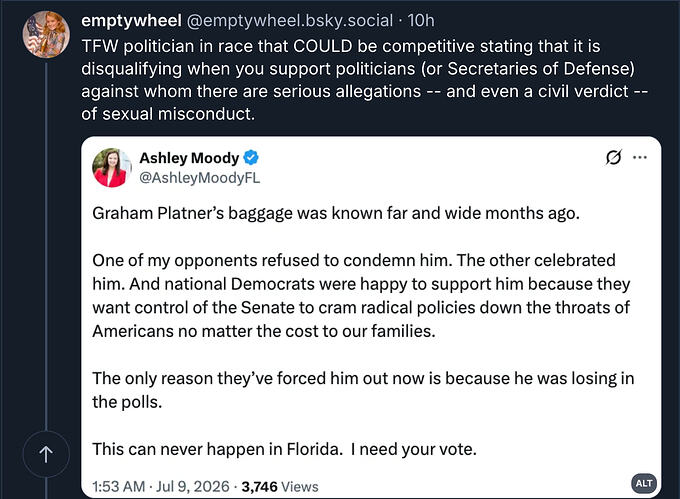Open the three-dot more menu

640,157
